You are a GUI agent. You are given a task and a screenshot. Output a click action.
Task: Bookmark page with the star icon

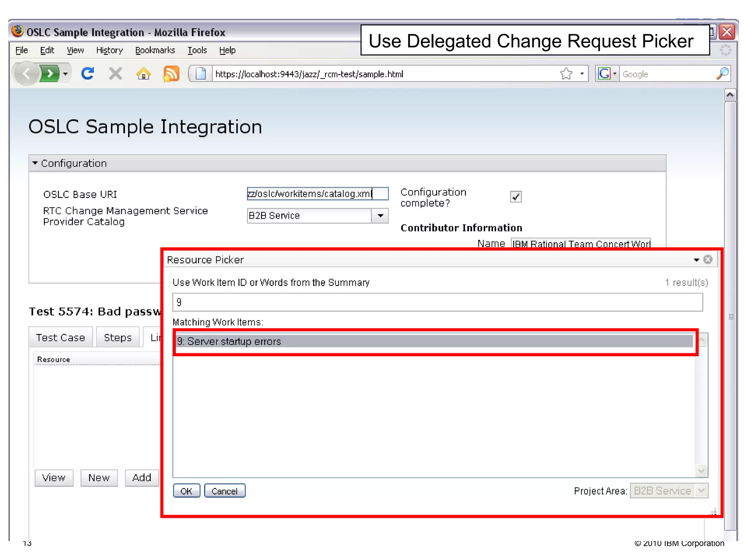click(566, 74)
